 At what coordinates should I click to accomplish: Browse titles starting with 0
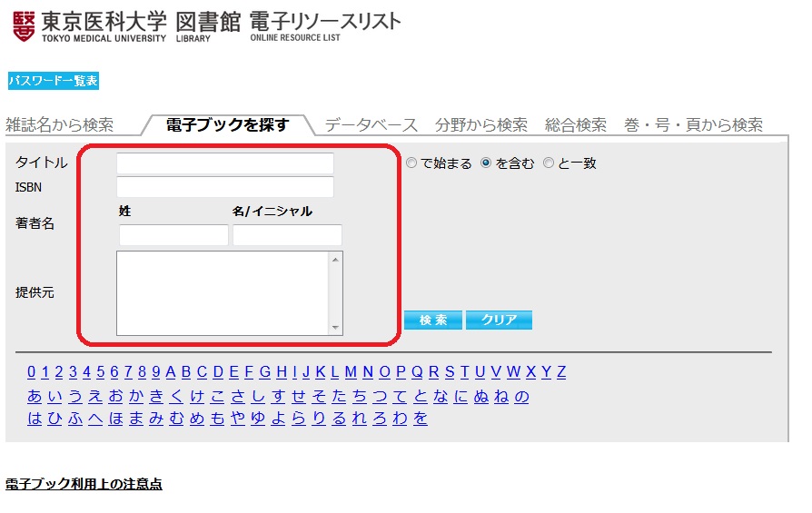tap(32, 371)
